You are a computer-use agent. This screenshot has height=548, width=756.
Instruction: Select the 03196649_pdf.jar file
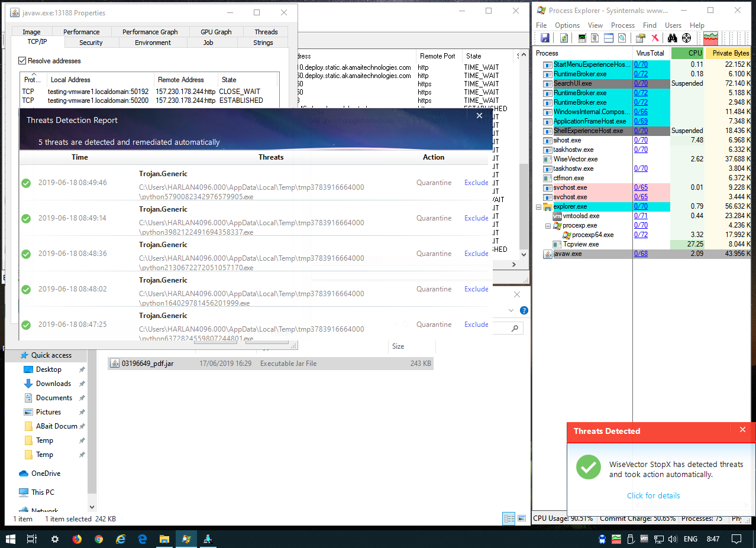click(271, 364)
